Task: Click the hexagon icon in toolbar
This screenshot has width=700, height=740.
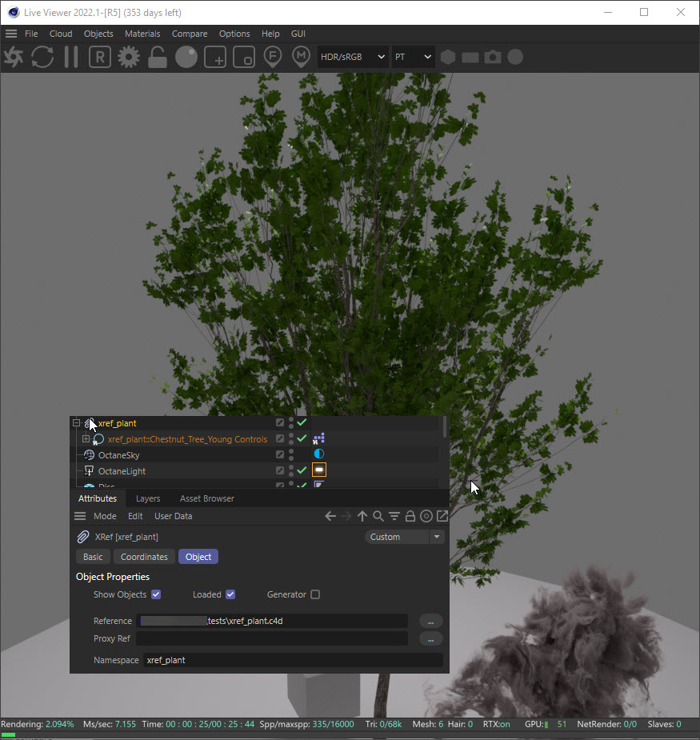Action: pyautogui.click(x=448, y=57)
